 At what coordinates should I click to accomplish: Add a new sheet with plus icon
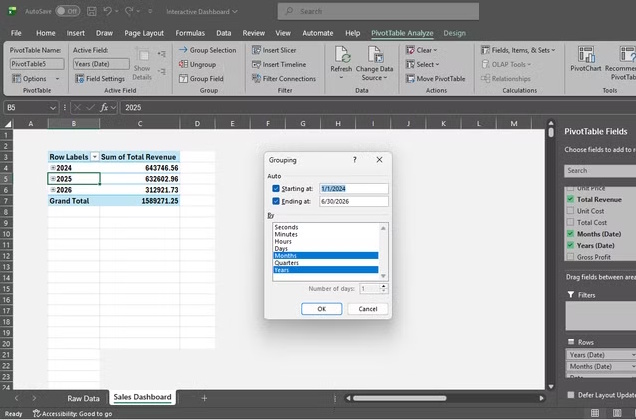(204, 398)
